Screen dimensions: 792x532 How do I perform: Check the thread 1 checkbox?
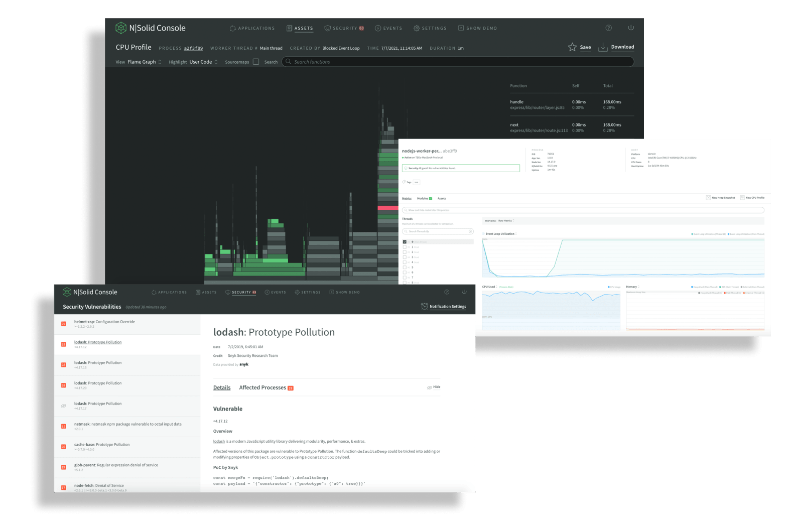tap(405, 247)
